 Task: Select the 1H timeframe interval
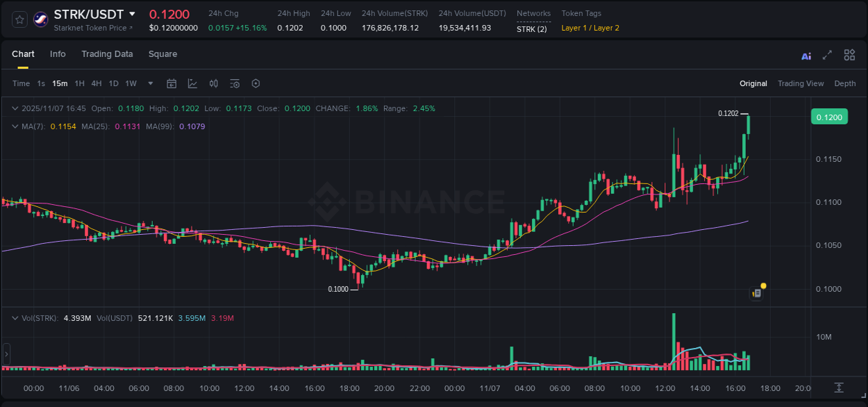coord(79,83)
